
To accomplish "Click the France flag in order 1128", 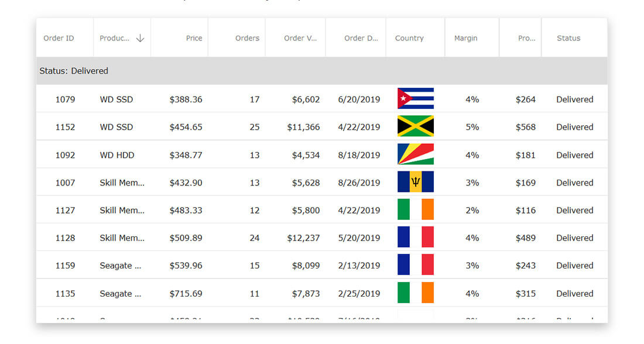I will point(415,237).
